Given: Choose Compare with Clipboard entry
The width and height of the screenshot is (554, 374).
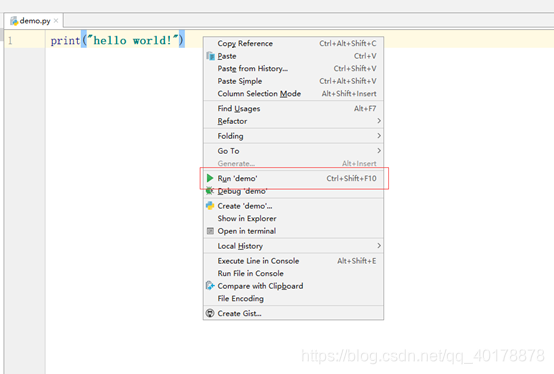Looking at the screenshot, I should coord(293,286).
